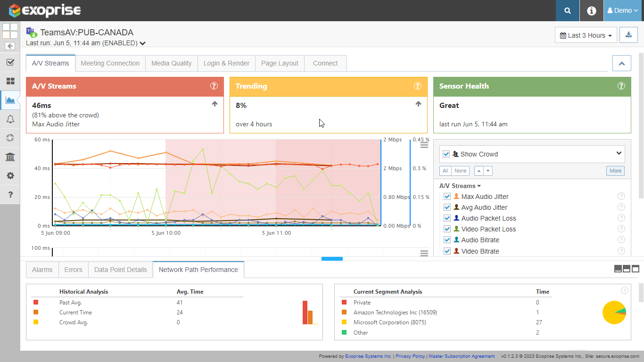Open the settings gear in the sidebar
This screenshot has width=644, height=362.
coord(10,175)
